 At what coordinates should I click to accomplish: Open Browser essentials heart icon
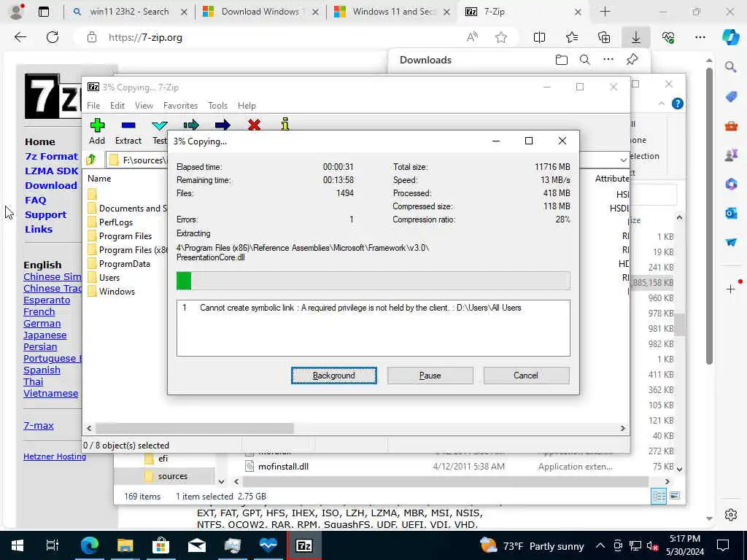coord(668,37)
